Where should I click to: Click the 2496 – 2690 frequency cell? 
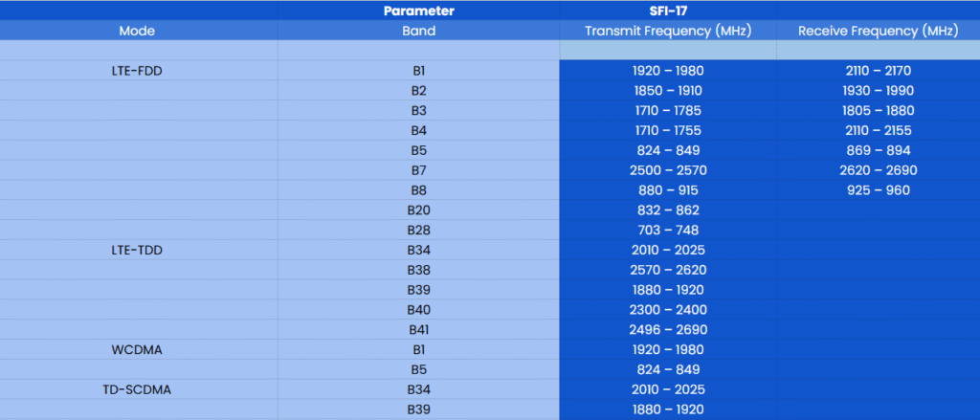[x=668, y=329]
